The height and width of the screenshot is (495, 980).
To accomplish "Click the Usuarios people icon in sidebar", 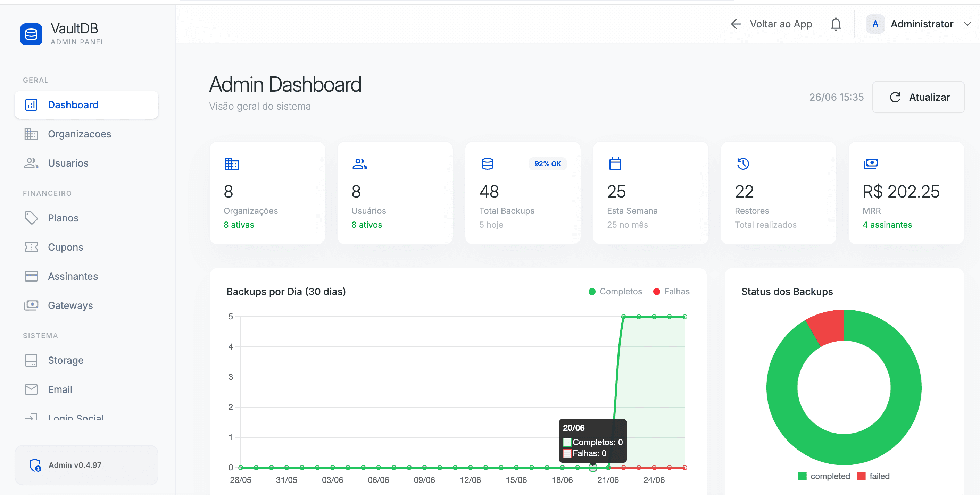I will [31, 163].
